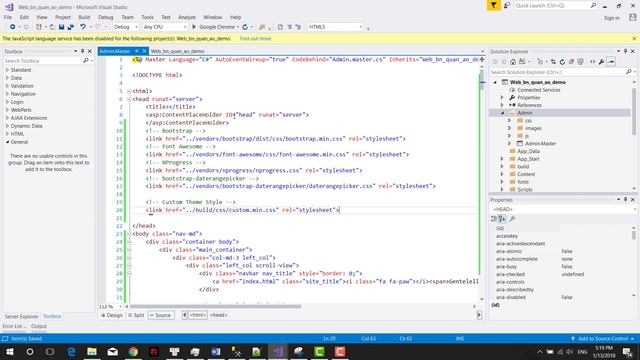Click the Quick Launch search box
Viewport: 640px width, 360px height.
(x=552, y=5)
